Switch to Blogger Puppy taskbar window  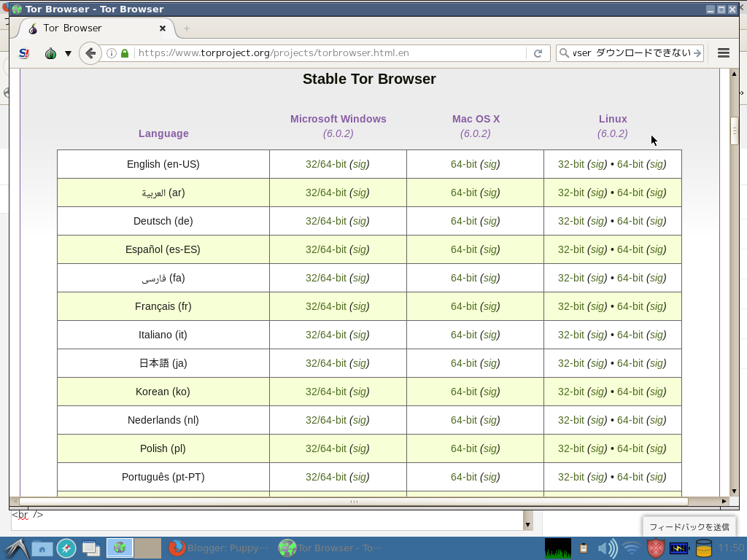pos(219,548)
